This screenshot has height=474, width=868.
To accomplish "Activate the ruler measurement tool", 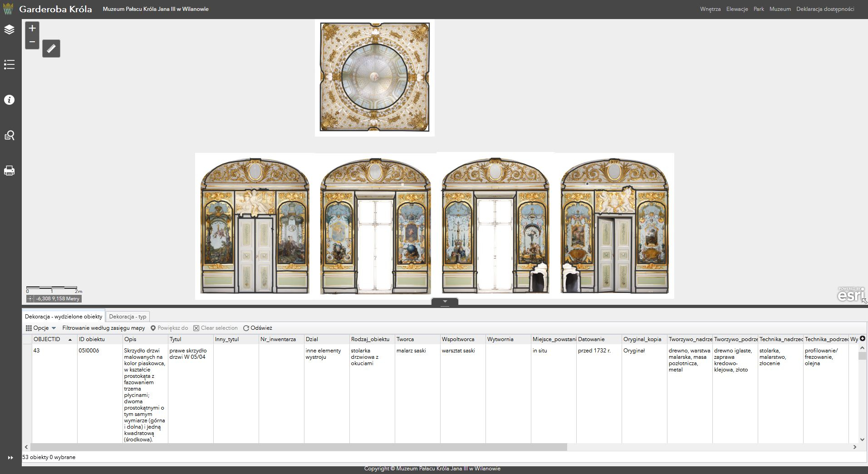I will (x=51, y=49).
